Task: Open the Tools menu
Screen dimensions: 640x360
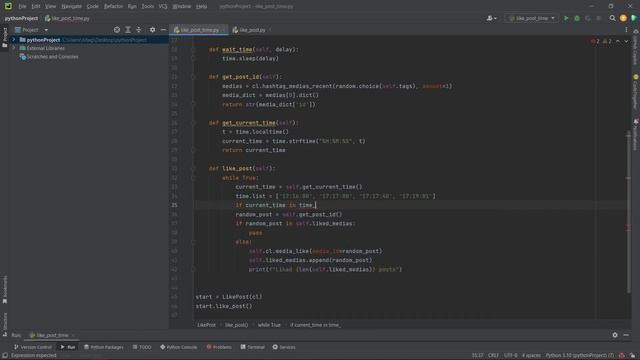Action: 148,6
